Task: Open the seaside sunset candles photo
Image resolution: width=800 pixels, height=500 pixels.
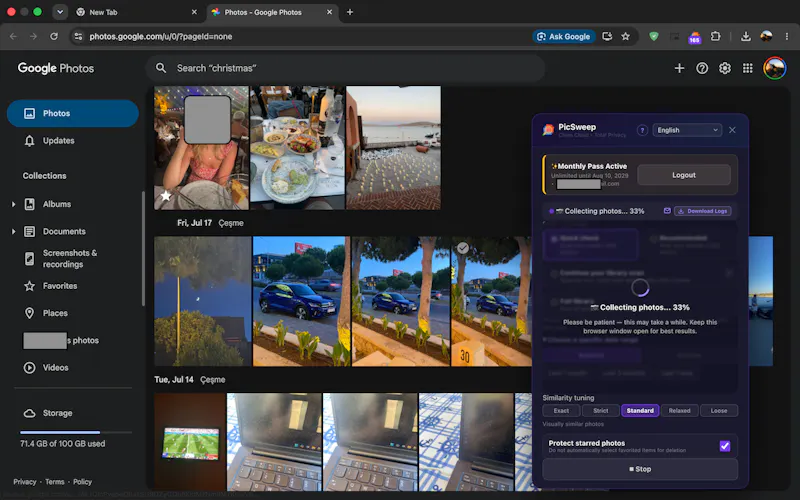Action: [x=393, y=147]
